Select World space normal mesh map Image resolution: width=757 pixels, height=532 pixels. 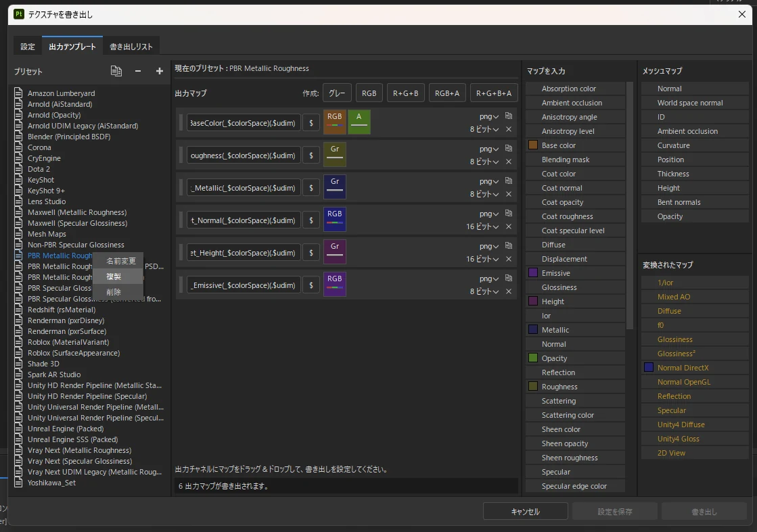click(695, 103)
